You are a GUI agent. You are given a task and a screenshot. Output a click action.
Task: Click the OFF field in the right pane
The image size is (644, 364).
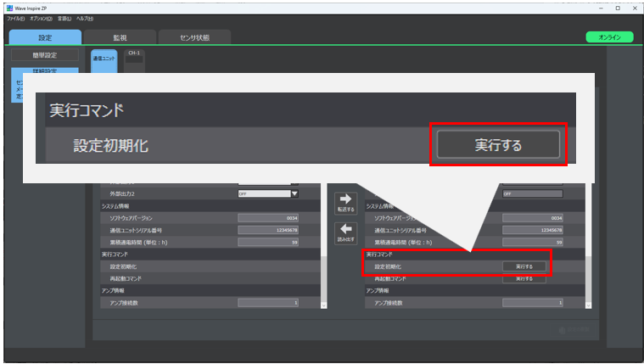(x=533, y=193)
